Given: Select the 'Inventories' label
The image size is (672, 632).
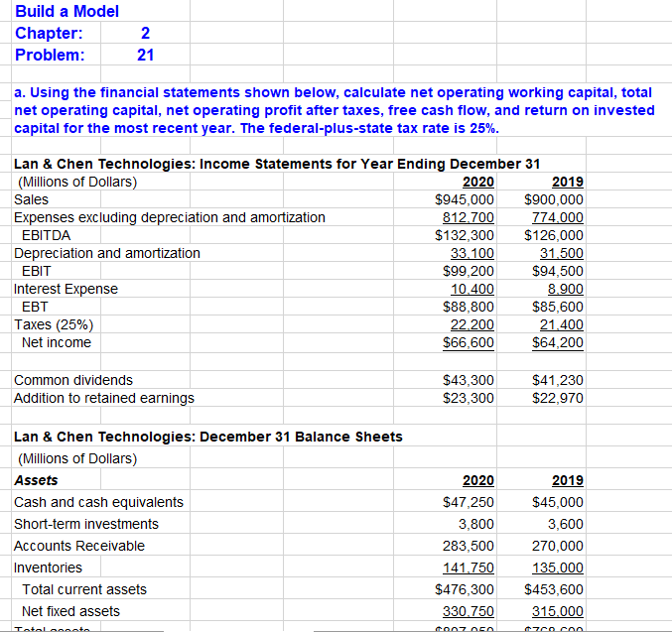Looking at the screenshot, I should click(48, 568).
